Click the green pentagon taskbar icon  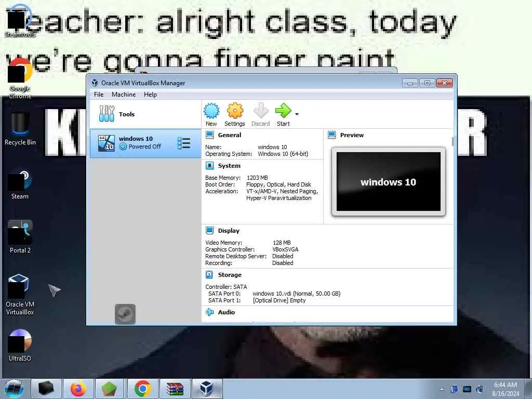click(x=109, y=389)
